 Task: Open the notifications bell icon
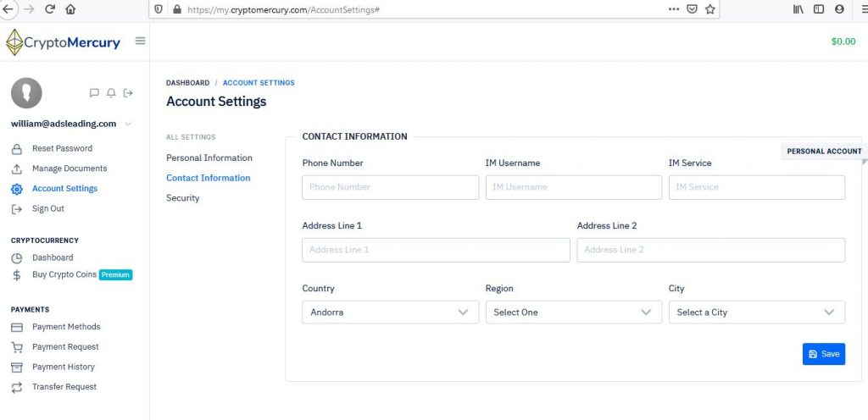click(x=111, y=93)
